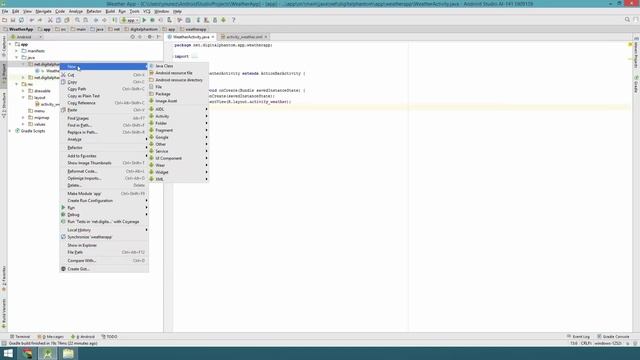Image resolution: width=640 pixels, height=360 pixels.
Task: Click Show in Explorer entry
Action: (104, 245)
